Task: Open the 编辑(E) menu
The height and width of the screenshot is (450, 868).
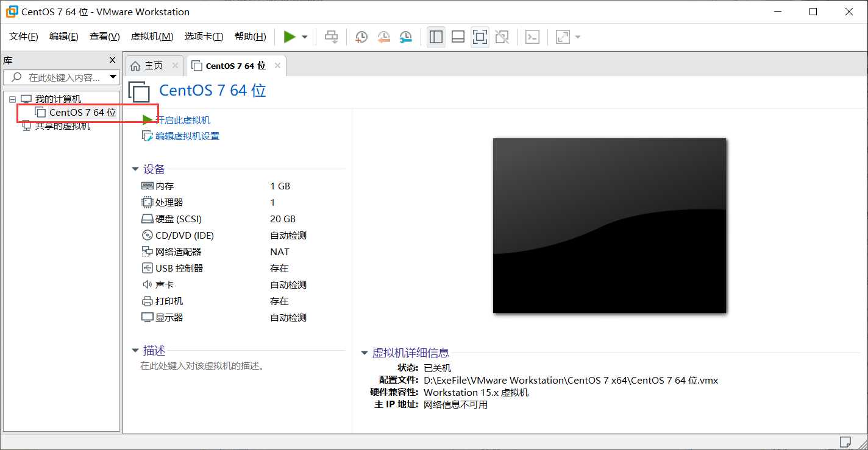Action: coord(64,37)
